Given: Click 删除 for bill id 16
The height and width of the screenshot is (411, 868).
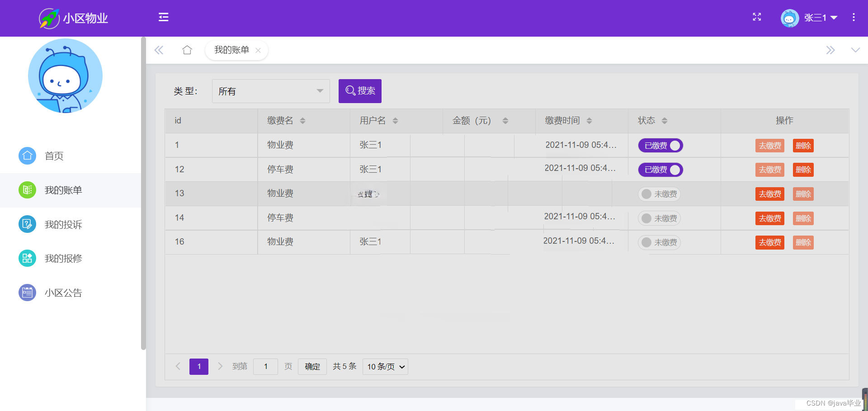Looking at the screenshot, I should tap(803, 242).
